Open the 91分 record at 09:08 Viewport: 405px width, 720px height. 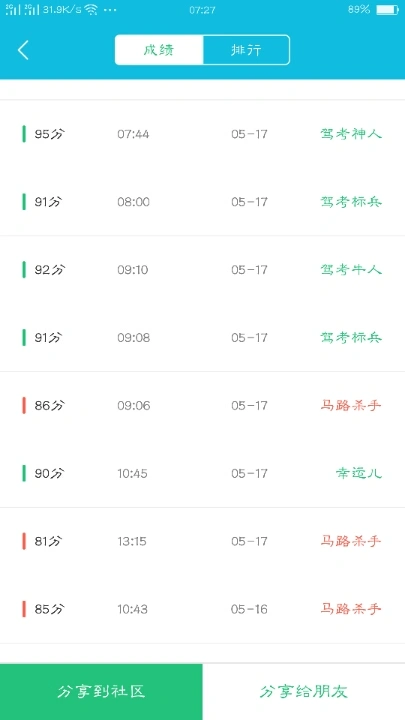(x=202, y=338)
